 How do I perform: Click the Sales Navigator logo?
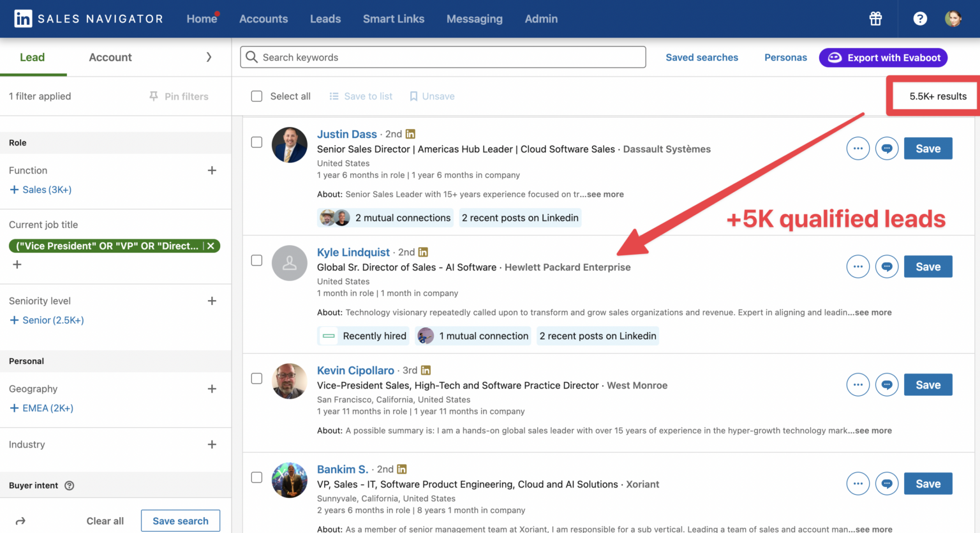[x=88, y=19]
